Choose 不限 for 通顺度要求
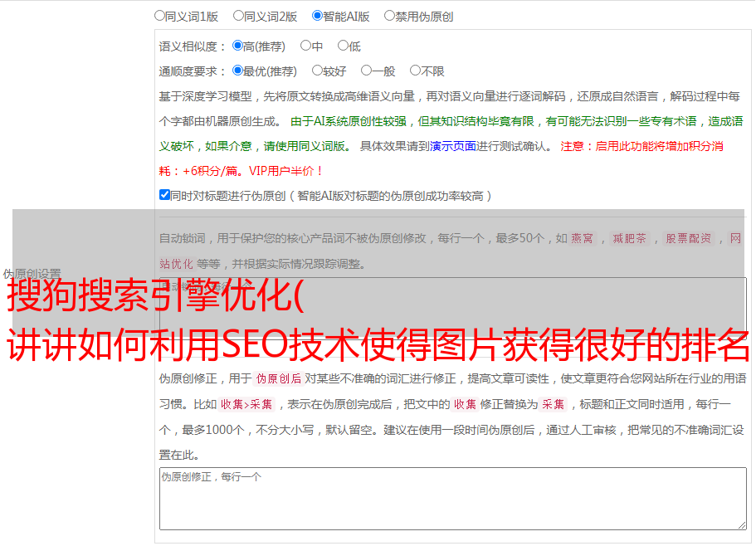The height and width of the screenshot is (546, 756). (x=415, y=71)
